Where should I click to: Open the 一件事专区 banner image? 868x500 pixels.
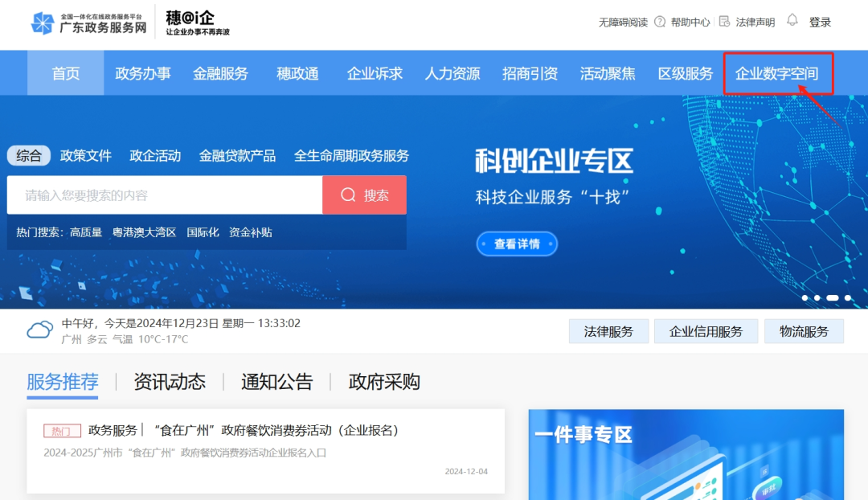click(x=686, y=455)
